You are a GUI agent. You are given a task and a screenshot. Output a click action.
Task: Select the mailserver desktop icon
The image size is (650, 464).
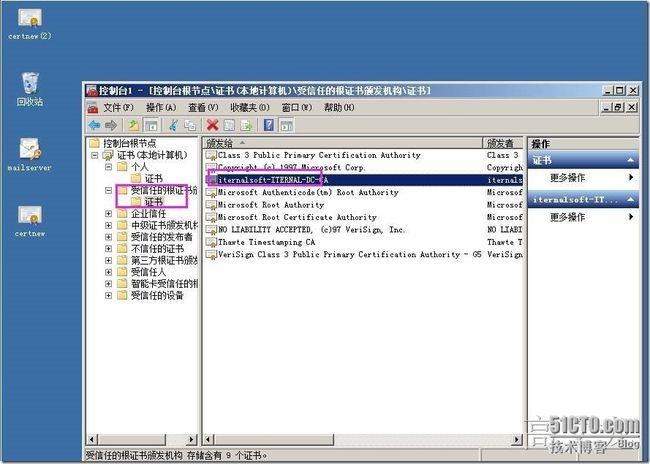click(x=29, y=154)
